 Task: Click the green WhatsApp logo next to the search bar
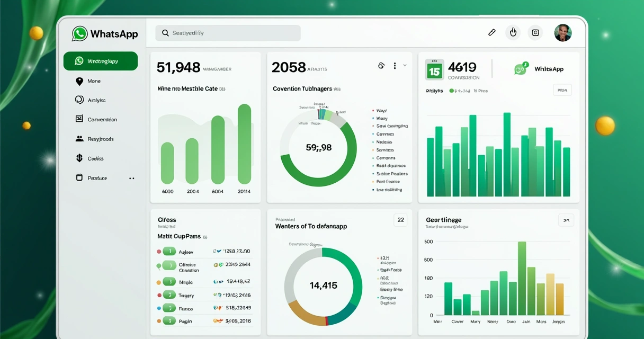point(79,33)
